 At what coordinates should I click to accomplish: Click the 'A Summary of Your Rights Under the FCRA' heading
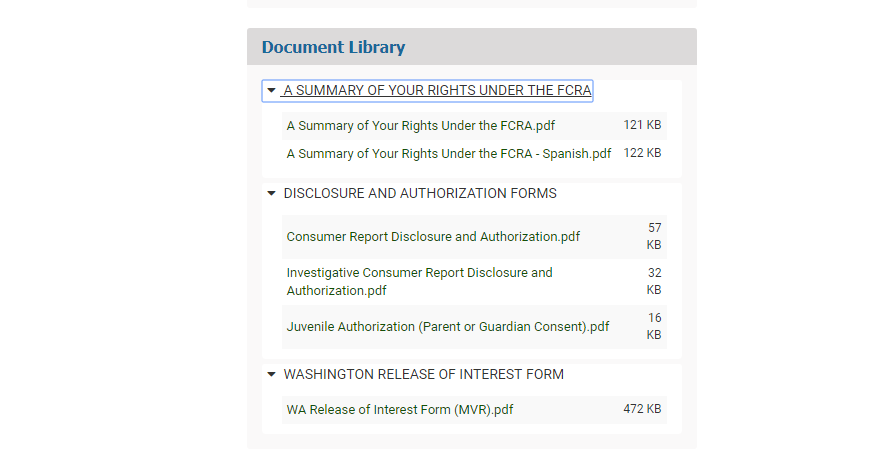tap(437, 91)
